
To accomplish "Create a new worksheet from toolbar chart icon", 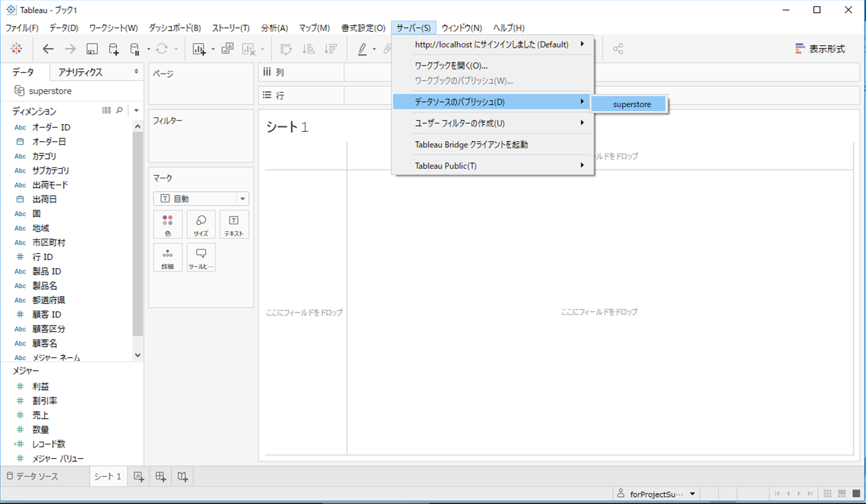I will pyautogui.click(x=200, y=49).
